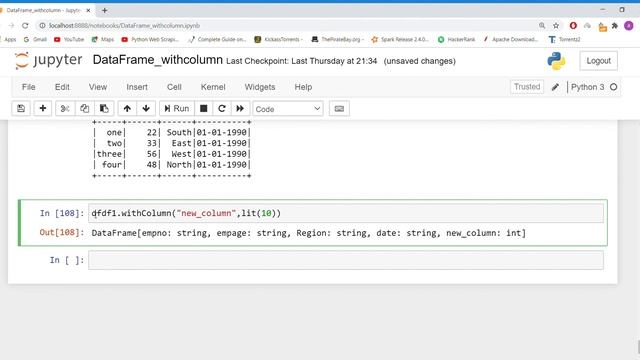Move selected cell up arrow

pos(127,109)
